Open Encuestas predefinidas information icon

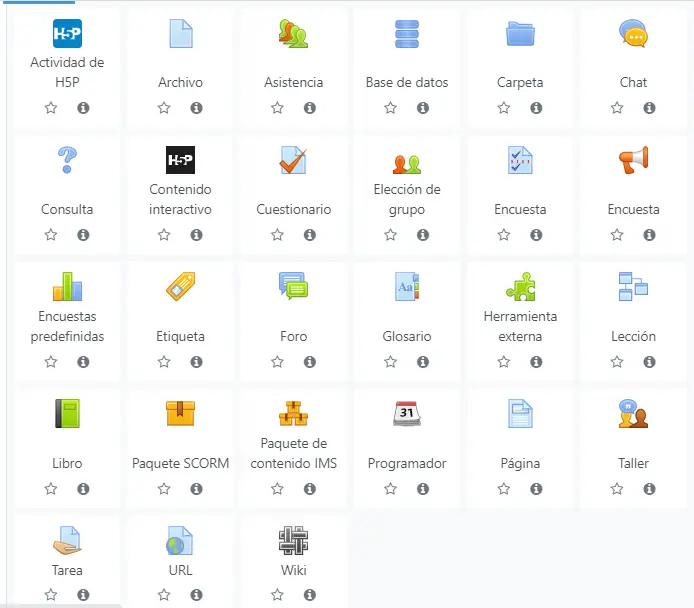(x=83, y=362)
